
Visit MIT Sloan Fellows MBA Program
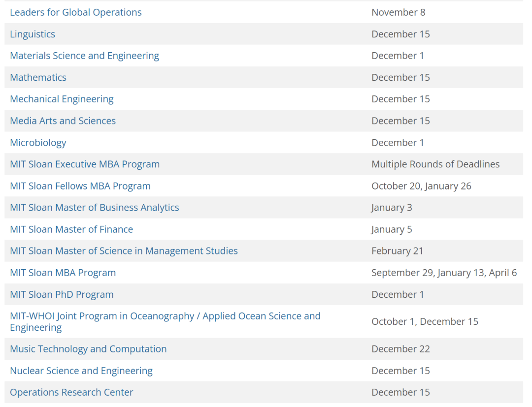point(80,186)
